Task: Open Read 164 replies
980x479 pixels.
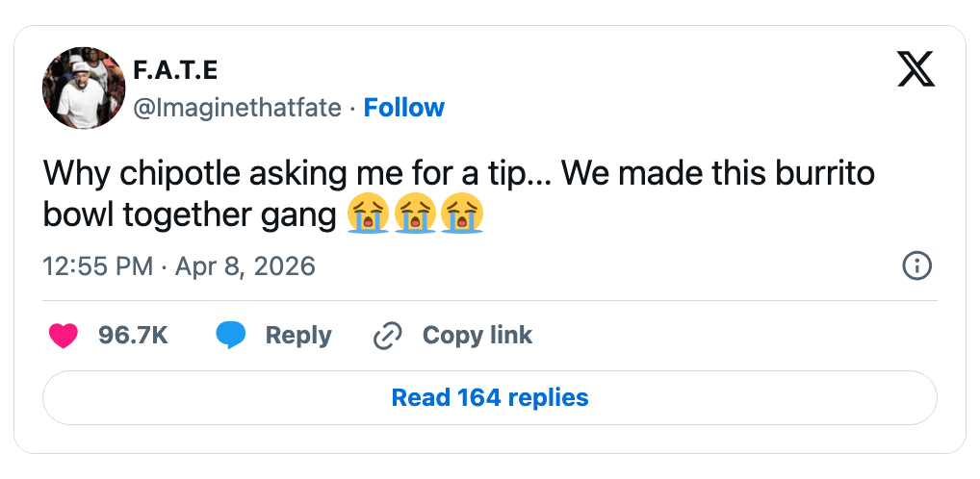Action: (490, 397)
